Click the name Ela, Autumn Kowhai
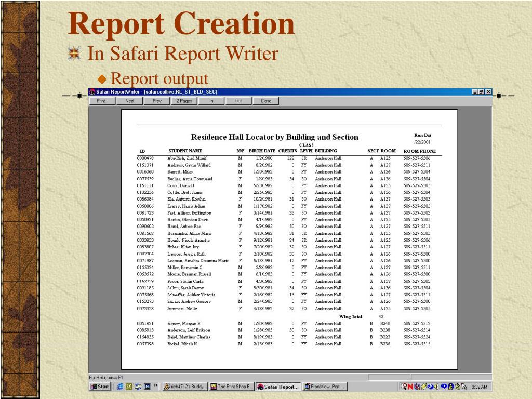Viewport: 532px width, 399px height. pos(187,199)
